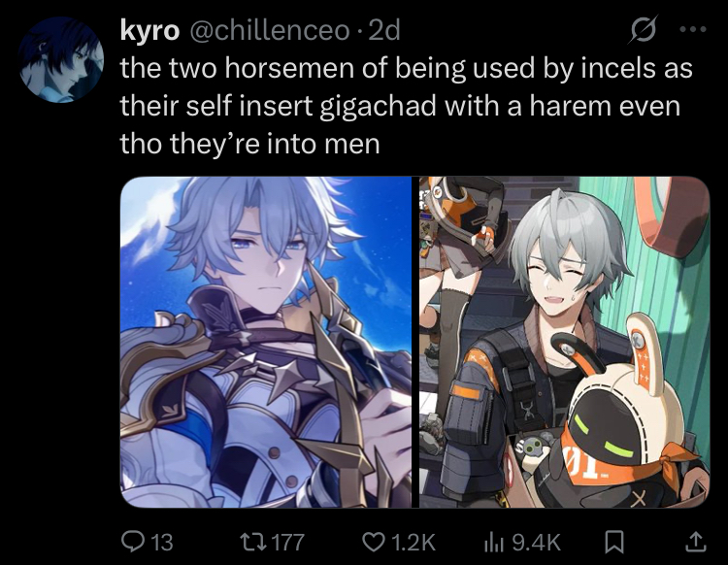Open the three-dot more options menu
Screen dimensions: 728x565
[x=693, y=29]
